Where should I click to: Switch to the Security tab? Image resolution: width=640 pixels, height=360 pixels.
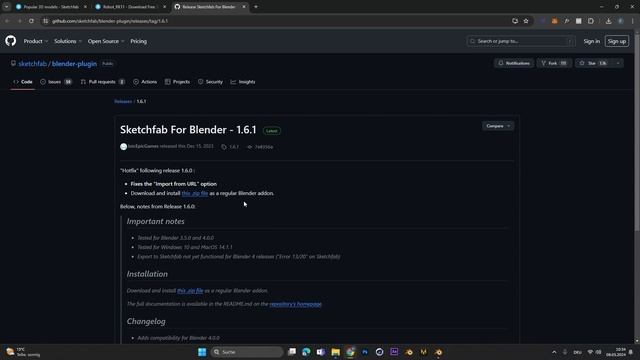tap(210, 82)
